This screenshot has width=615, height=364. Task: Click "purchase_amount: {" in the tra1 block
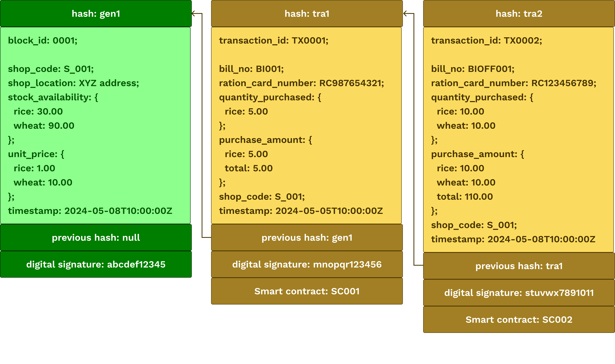pyautogui.click(x=266, y=140)
